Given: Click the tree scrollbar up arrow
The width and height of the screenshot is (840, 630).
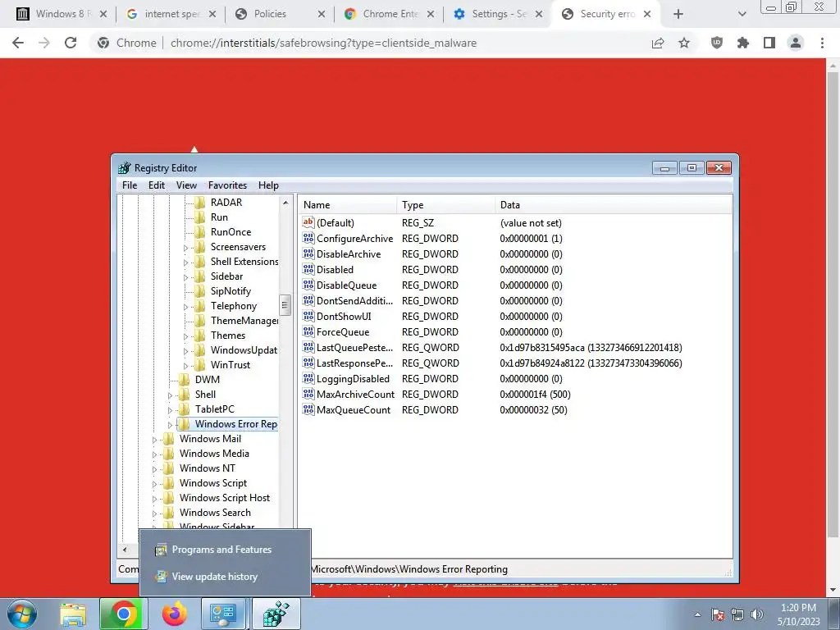Looking at the screenshot, I should pyautogui.click(x=285, y=203).
